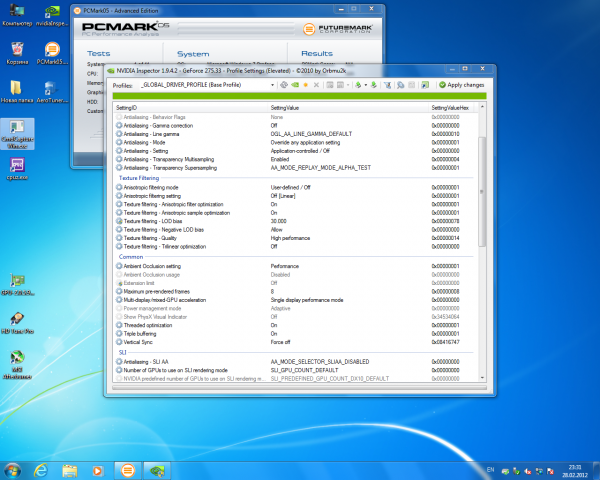Open the Корзина recycle bin icon

click(17, 53)
